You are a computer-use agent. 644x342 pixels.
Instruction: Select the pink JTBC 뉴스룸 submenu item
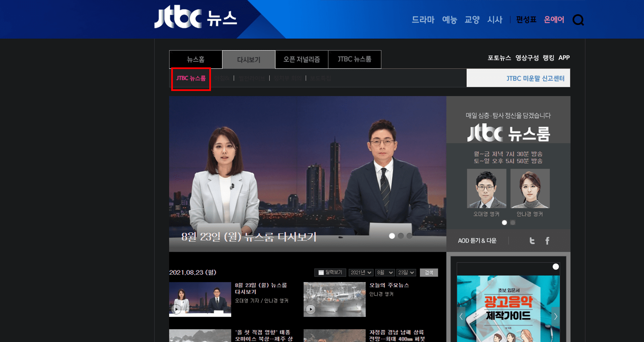(x=191, y=78)
